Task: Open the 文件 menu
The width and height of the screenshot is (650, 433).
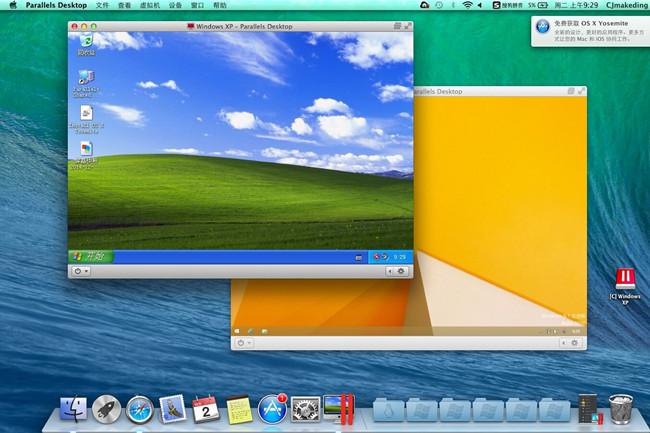Action: pos(102,5)
